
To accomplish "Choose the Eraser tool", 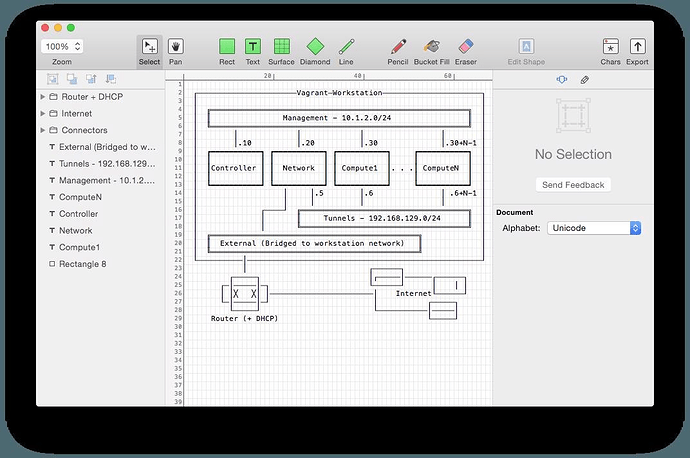I will click(466, 51).
